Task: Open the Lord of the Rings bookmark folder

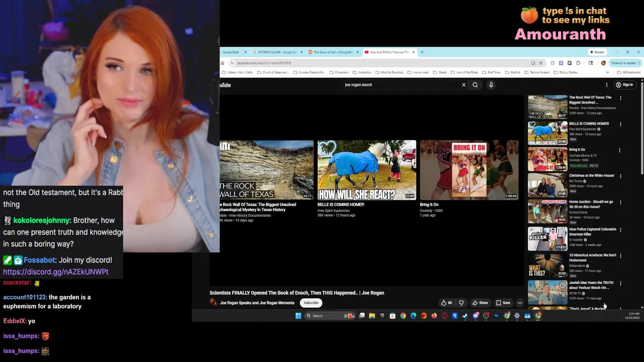Action: click(x=464, y=72)
